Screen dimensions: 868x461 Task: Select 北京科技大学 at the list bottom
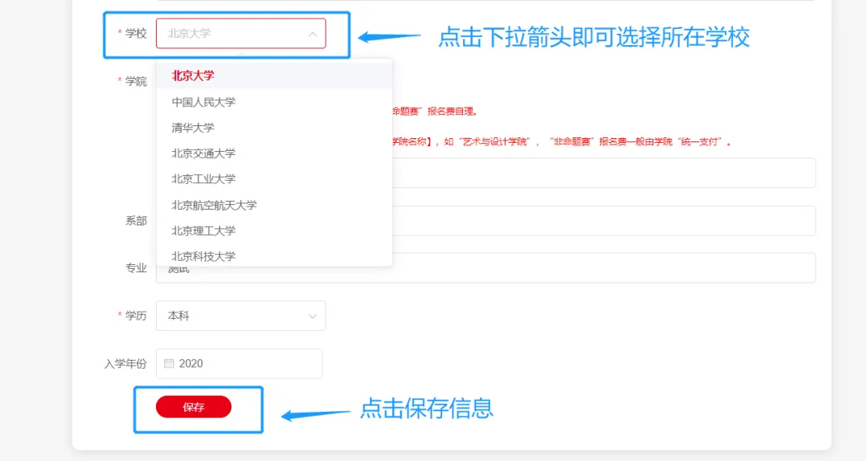(x=274, y=256)
